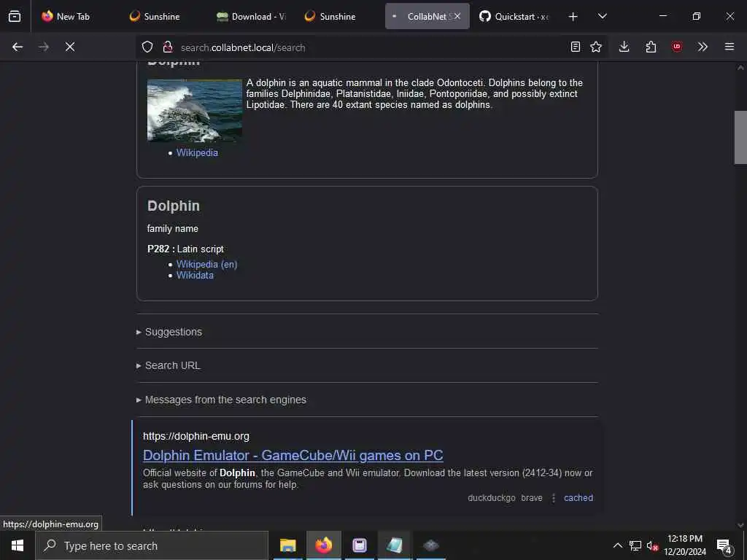Image resolution: width=747 pixels, height=560 pixels.
Task: Go forward to the next page
Action: (44, 47)
